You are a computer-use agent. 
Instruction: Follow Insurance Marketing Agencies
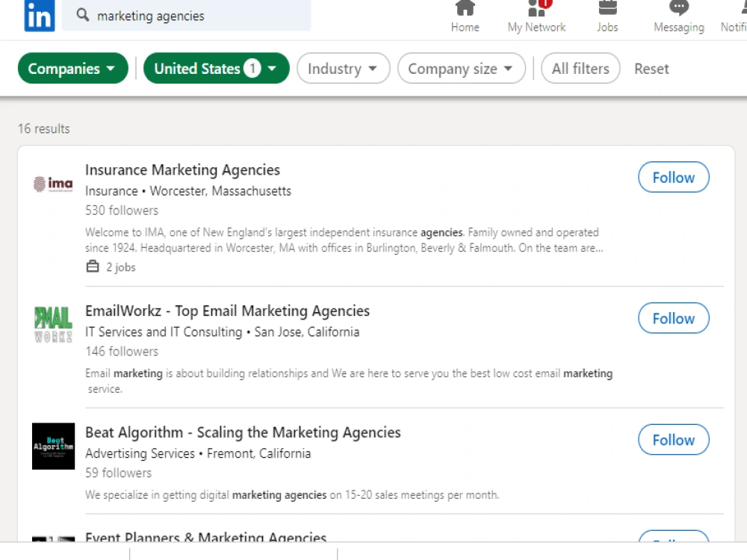(x=674, y=177)
